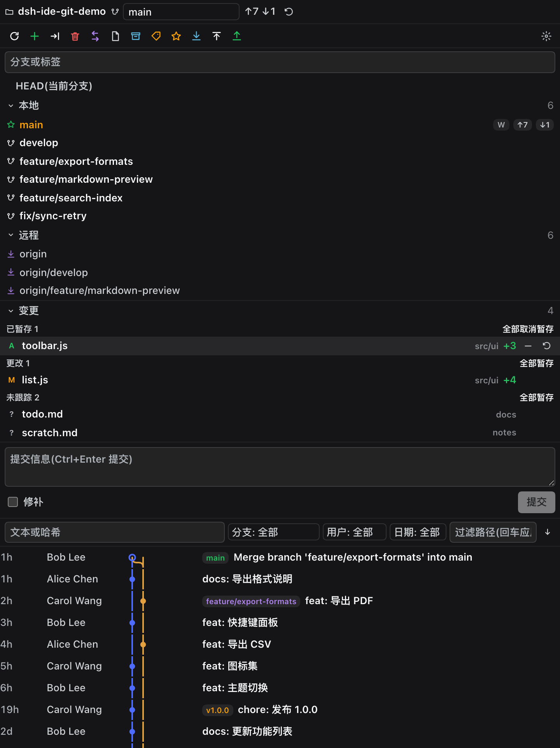Click the main tag in commit log
Viewport: 560px width, 748px height.
[x=215, y=558]
